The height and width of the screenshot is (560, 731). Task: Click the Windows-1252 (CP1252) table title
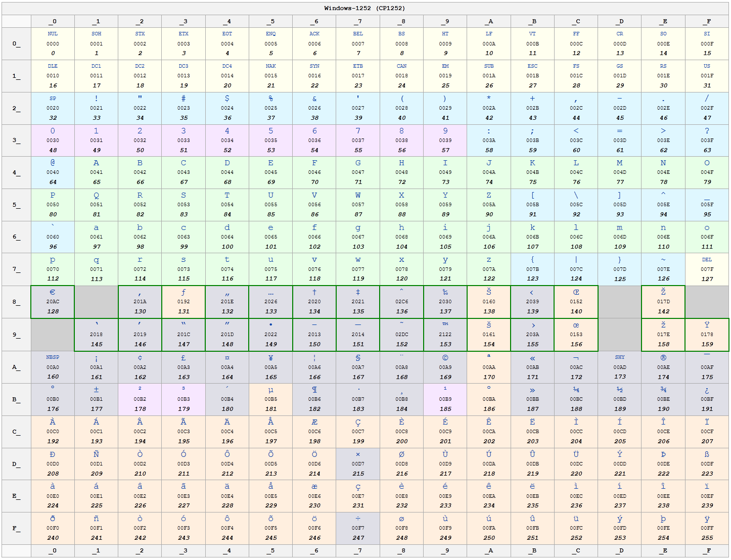coord(364,8)
